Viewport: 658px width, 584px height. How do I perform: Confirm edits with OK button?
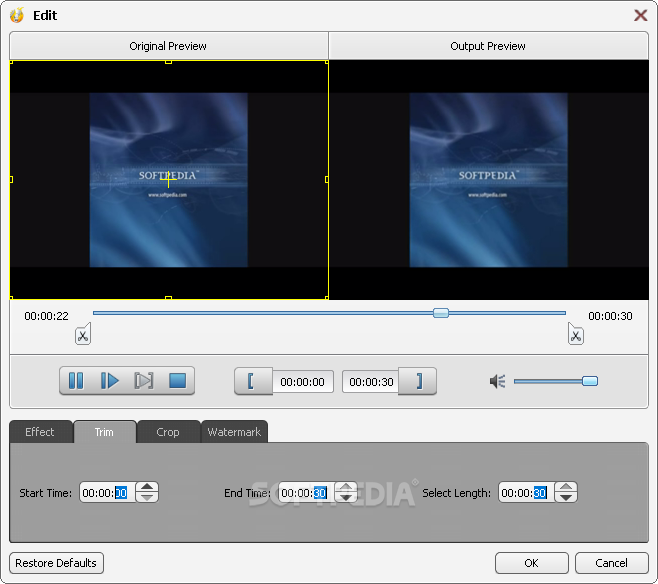[x=531, y=563]
